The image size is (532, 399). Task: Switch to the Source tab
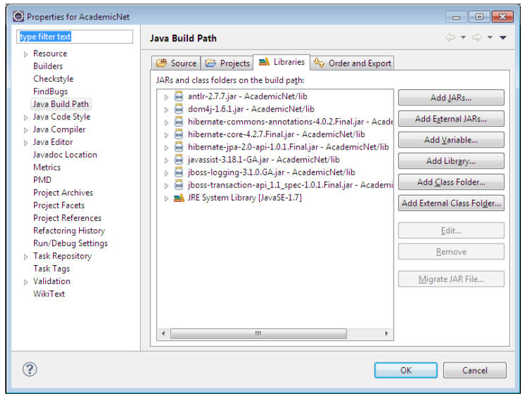pos(176,63)
